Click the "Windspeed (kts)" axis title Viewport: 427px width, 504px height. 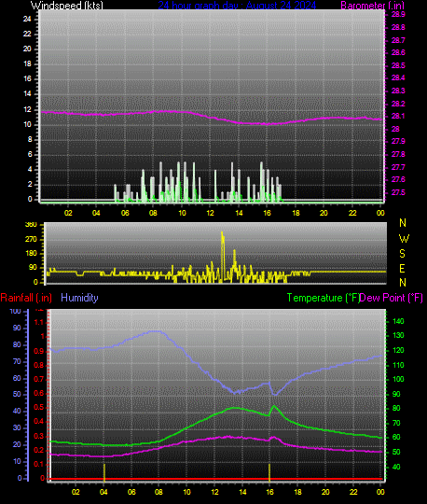(x=67, y=6)
